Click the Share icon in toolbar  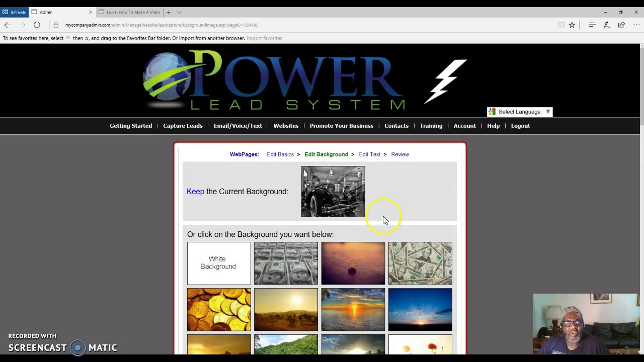pyautogui.click(x=621, y=25)
